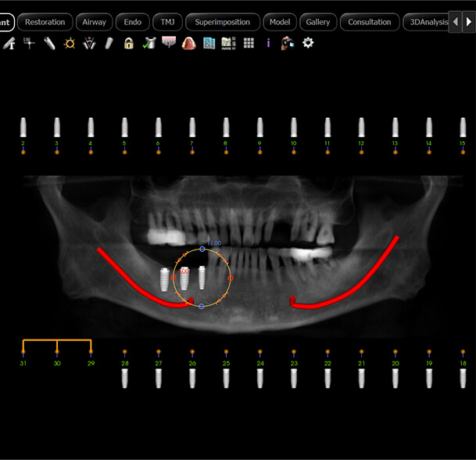The image size is (476, 460).
Task: Pick the implant below tooth number 25
Action: (x=226, y=378)
